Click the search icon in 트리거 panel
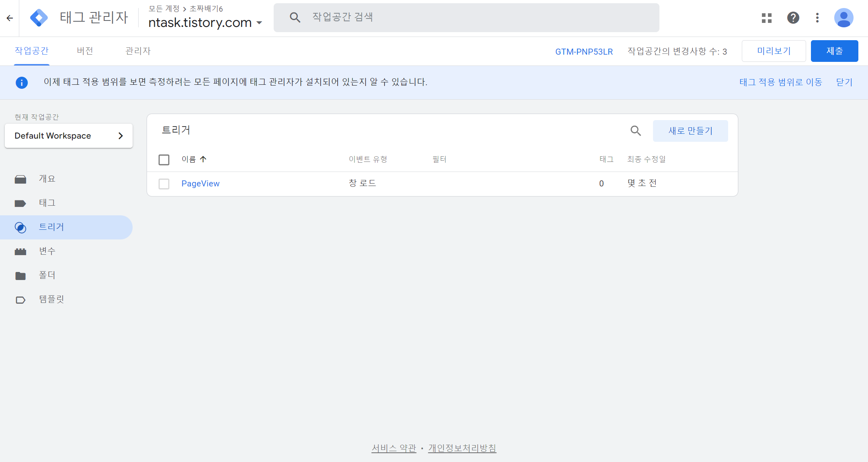 pos(635,131)
